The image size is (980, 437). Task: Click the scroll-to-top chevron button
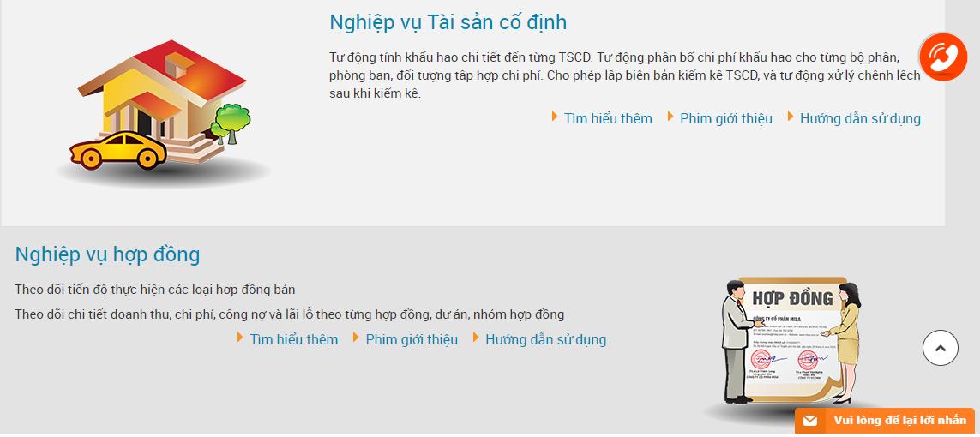940,349
